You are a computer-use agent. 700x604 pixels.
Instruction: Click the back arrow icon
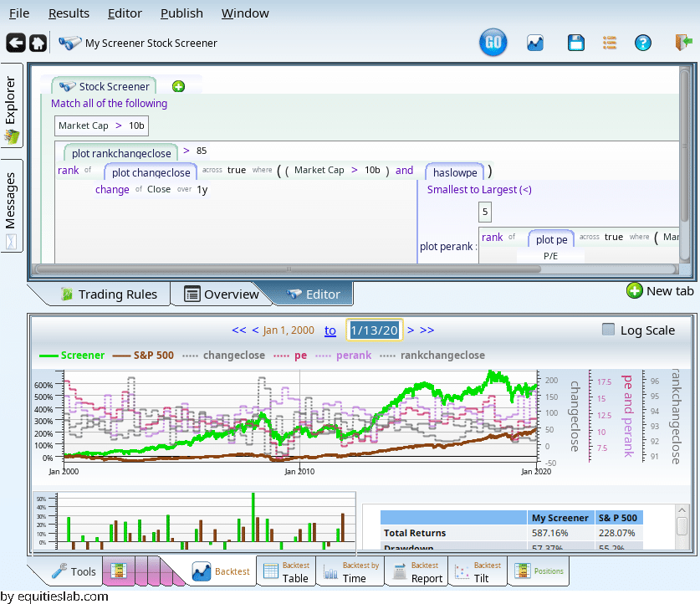(16, 44)
